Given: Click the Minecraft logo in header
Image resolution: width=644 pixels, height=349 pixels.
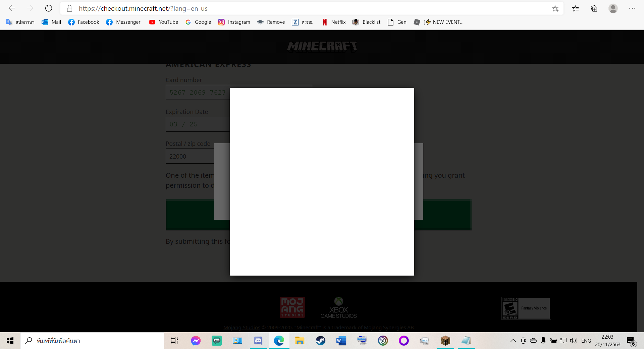Looking at the screenshot, I should pos(322,46).
